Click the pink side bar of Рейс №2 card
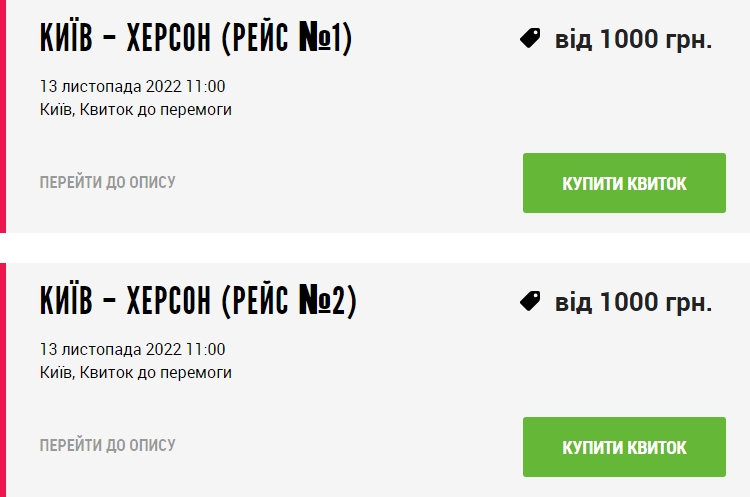The height and width of the screenshot is (497, 750). tap(3, 380)
